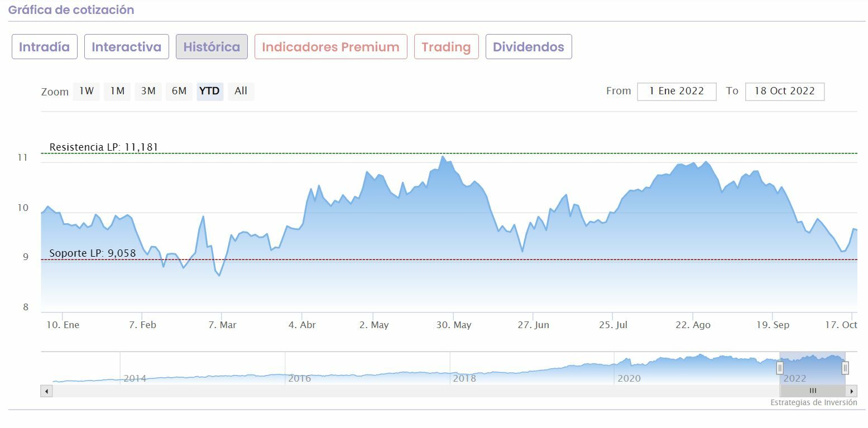This screenshot has width=868, height=428.
Task: Select the Histórica tab
Action: click(212, 47)
